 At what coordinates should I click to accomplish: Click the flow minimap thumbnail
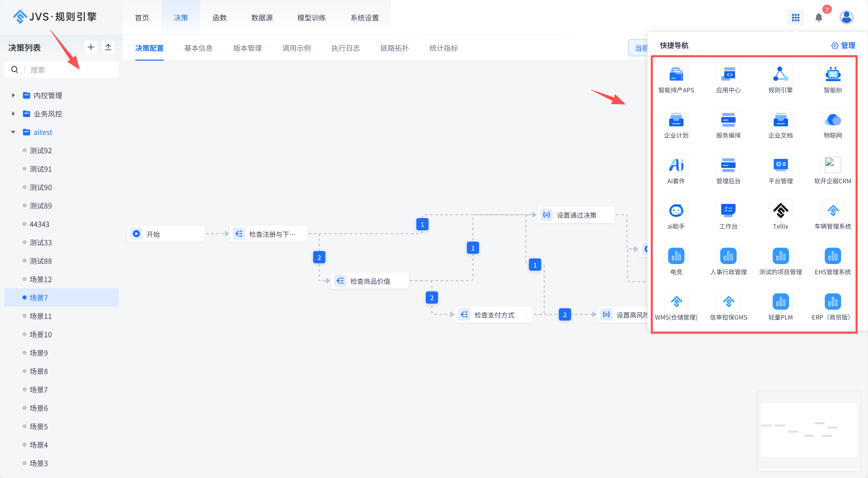(x=809, y=430)
